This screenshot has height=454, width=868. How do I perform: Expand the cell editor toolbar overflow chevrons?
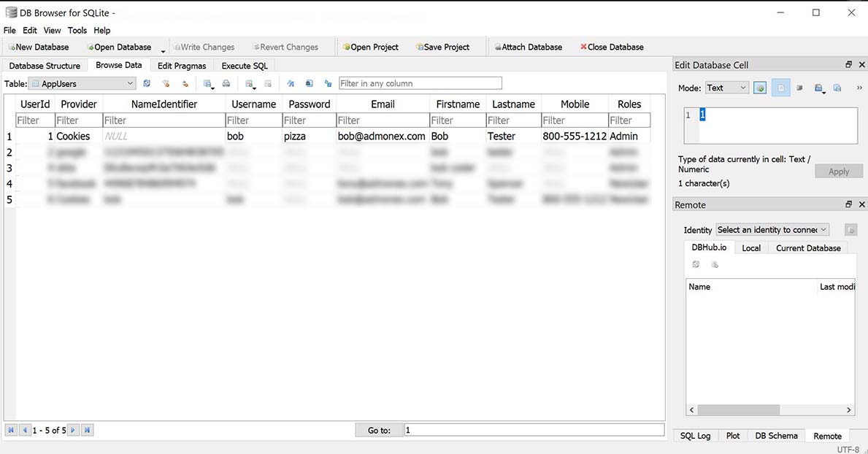(859, 88)
